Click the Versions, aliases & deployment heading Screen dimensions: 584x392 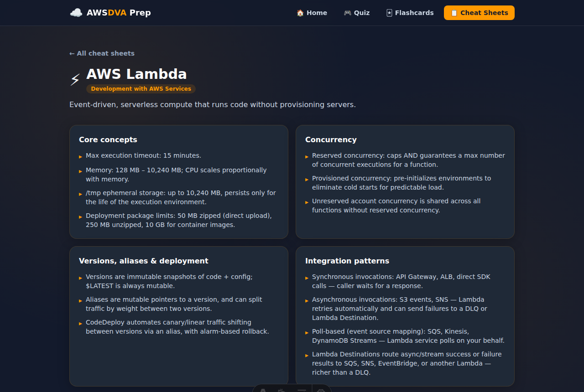pos(144,261)
